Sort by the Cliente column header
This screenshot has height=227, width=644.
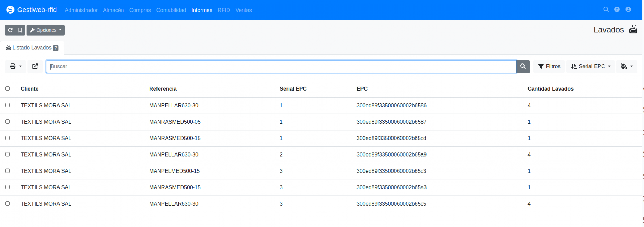[x=29, y=89]
